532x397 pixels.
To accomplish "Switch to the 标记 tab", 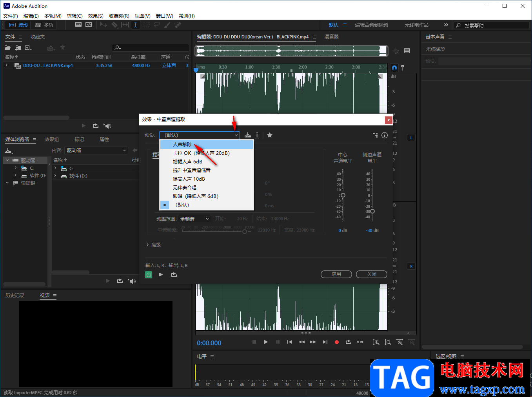I will (x=79, y=140).
